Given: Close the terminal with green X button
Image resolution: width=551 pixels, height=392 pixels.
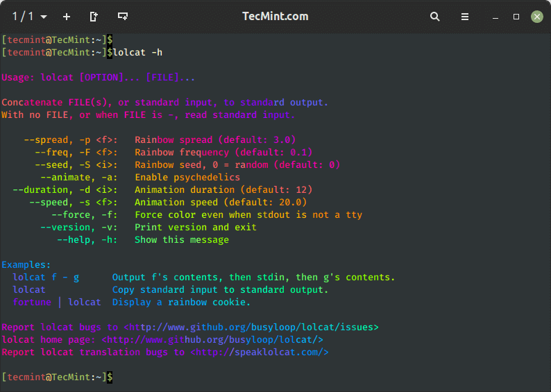Looking at the screenshot, I should tap(536, 17).
